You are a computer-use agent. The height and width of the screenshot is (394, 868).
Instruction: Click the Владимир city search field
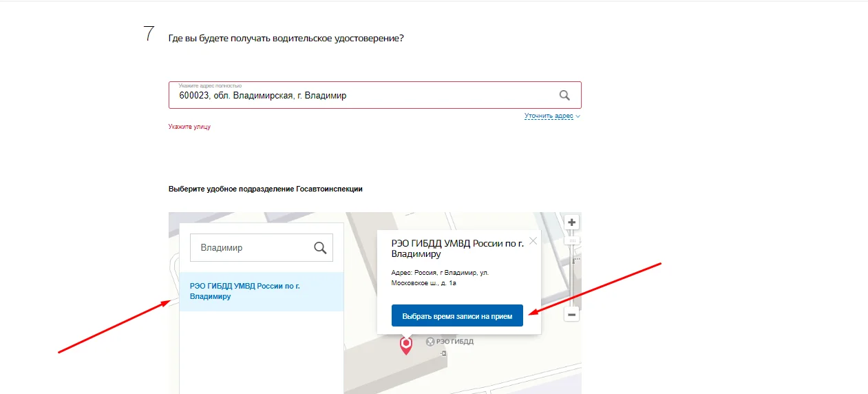click(x=262, y=248)
